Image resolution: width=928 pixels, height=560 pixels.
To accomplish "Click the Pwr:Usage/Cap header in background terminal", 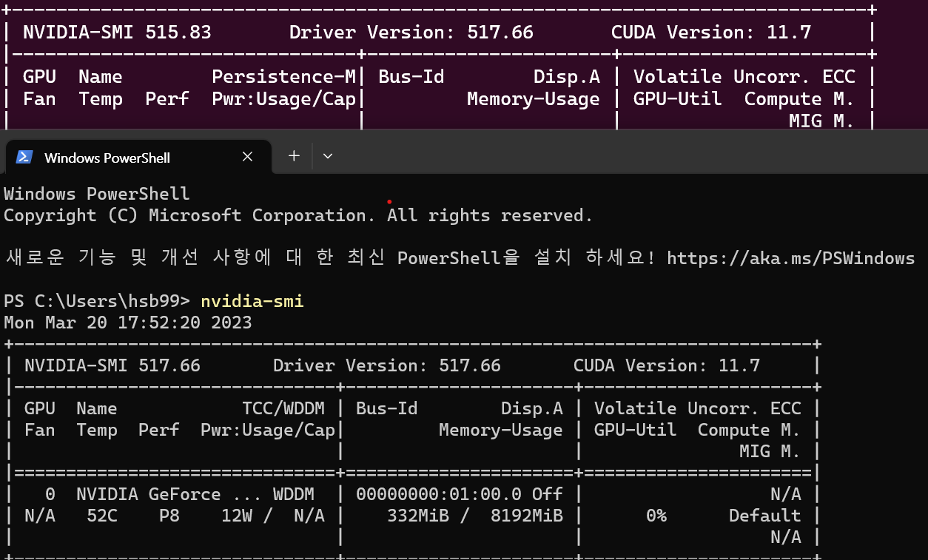I will pos(284,99).
